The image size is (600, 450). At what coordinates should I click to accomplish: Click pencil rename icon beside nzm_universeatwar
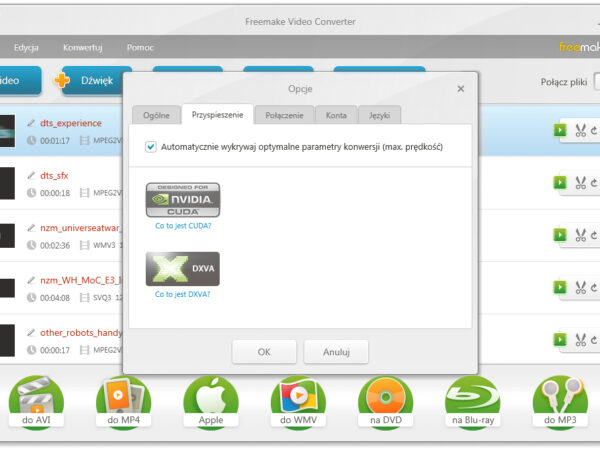(x=31, y=228)
